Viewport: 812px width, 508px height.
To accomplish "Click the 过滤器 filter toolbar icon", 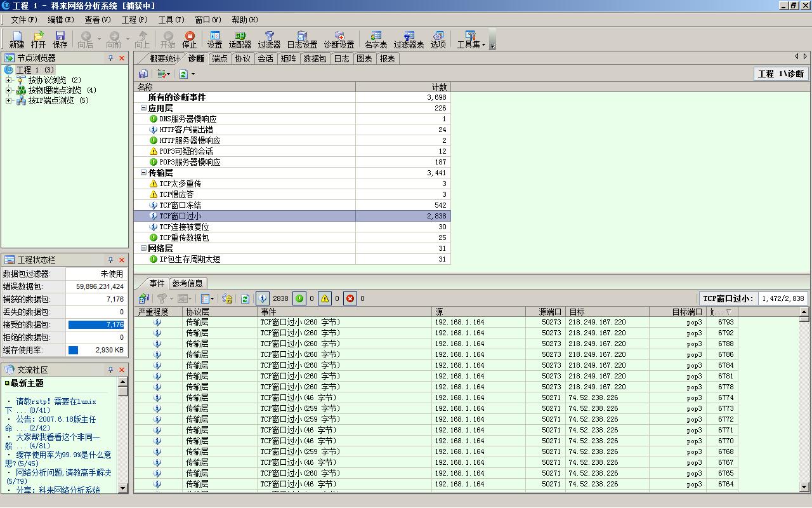I will click(269, 39).
